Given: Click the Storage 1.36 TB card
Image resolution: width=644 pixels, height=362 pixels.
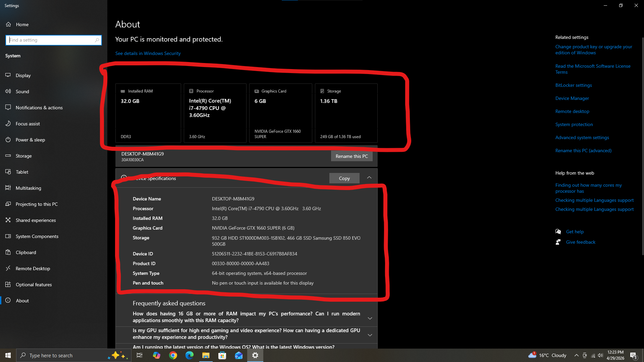Looking at the screenshot, I should tap(346, 113).
